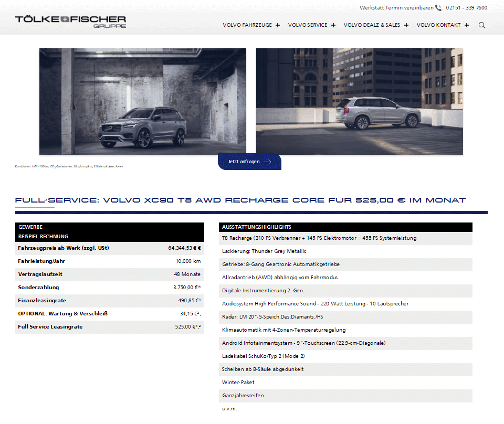Expand the plus beside Volvo Fahrzeuge
Viewport: 504px width, 424px height.
pyautogui.click(x=278, y=25)
